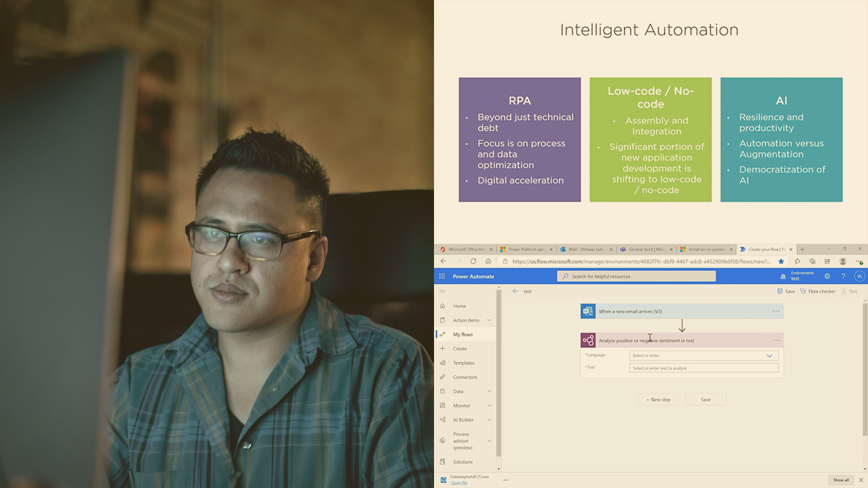Viewport: 868px width, 488px height.
Task: Click Open file link for GatewayInstall download
Action: point(459,483)
